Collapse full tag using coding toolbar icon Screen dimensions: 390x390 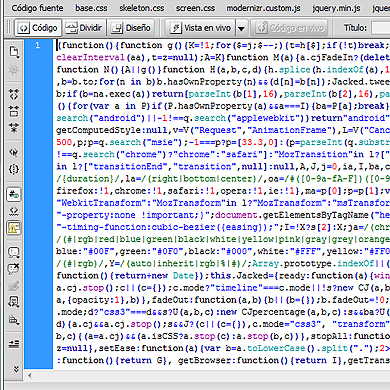click(14, 94)
